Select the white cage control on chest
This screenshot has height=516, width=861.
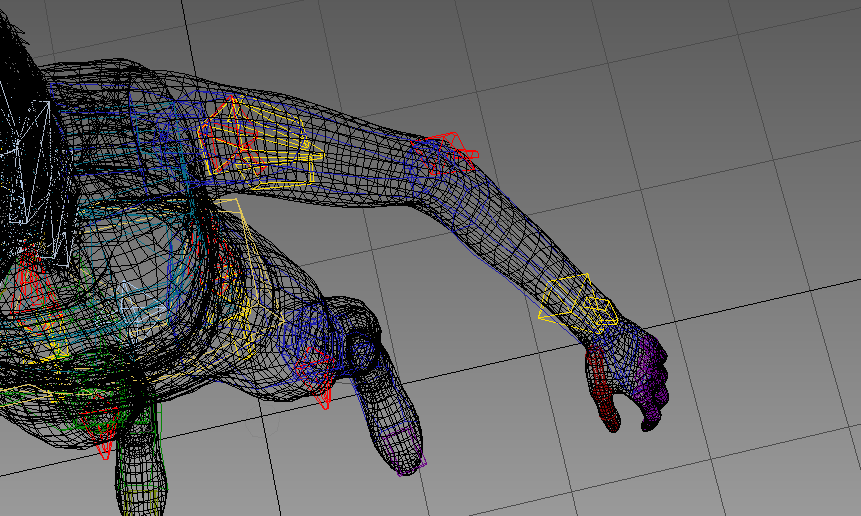(30, 160)
